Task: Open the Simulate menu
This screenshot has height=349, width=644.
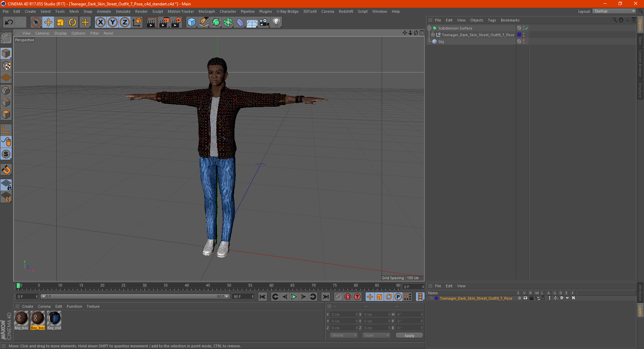Action: coord(123,11)
